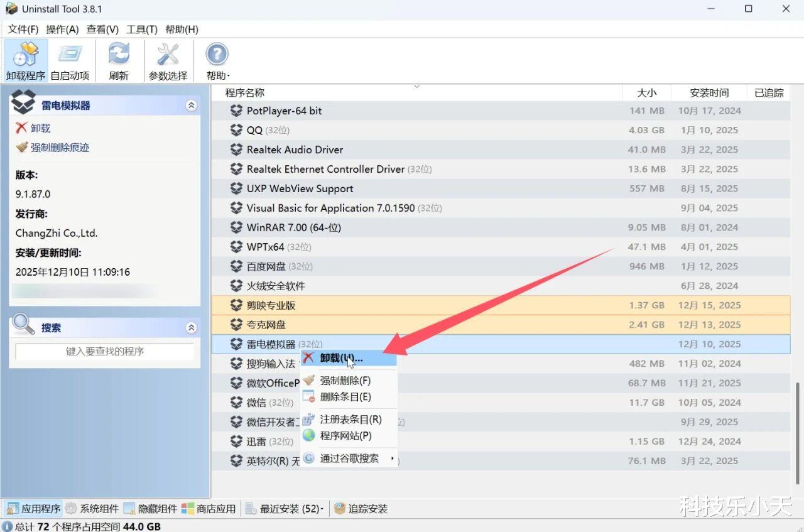Choose 卸载(U)... in the context menu

click(x=349, y=358)
